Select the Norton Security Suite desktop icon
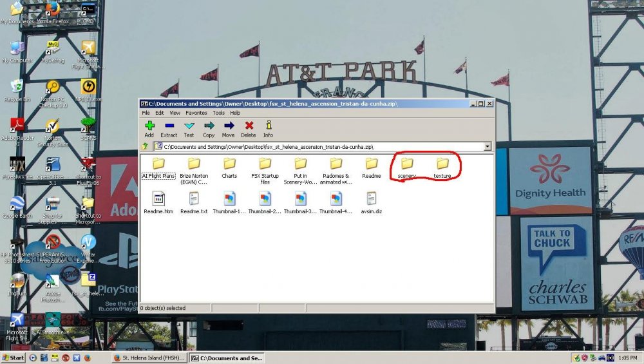This screenshot has height=364, width=644. [53, 132]
